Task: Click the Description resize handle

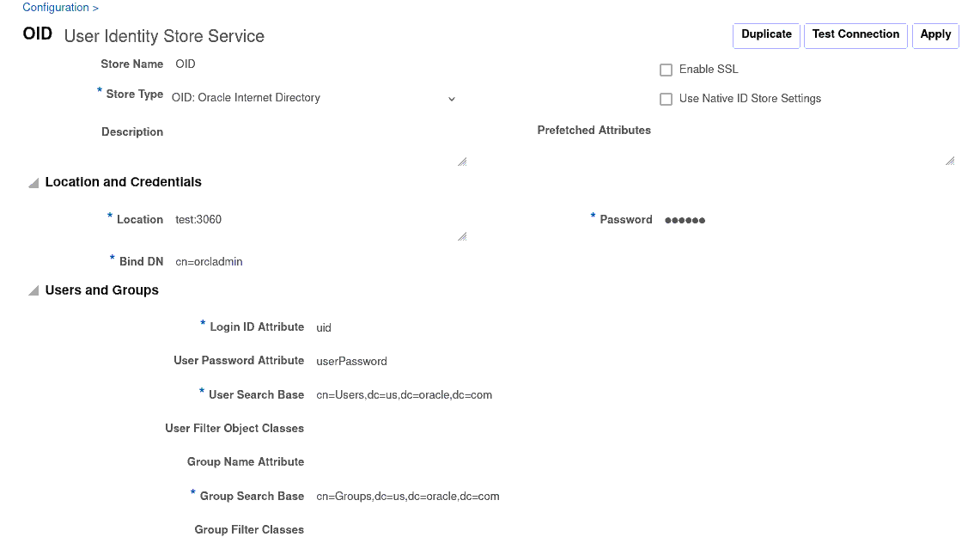Action: 462,161
